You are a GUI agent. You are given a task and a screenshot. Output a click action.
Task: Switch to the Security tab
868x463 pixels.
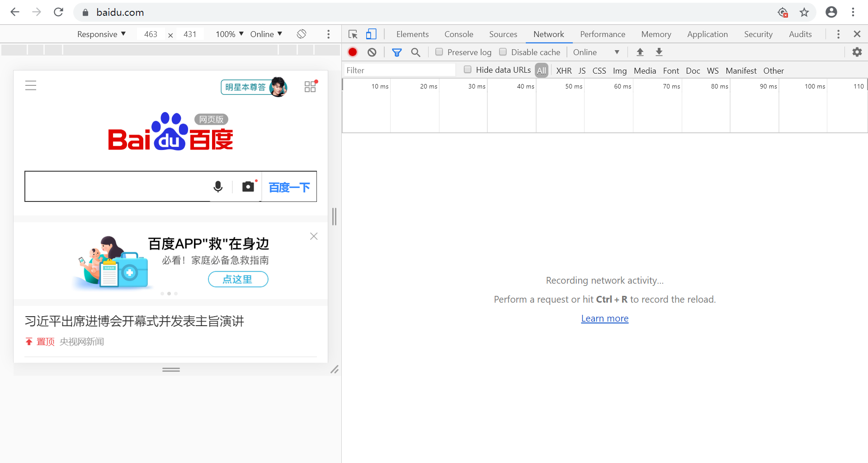(758, 34)
